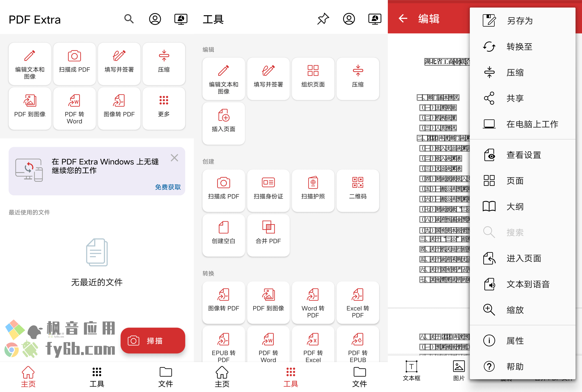Viewport: 582px width, 392px height.
Task: Open desktop sync icon on home header
Action: tap(181, 19)
